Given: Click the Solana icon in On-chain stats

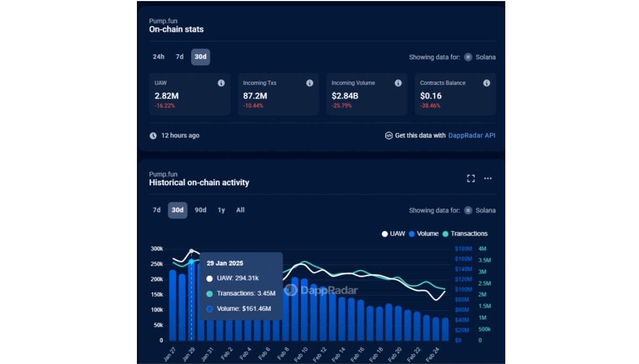Looking at the screenshot, I should click(468, 57).
